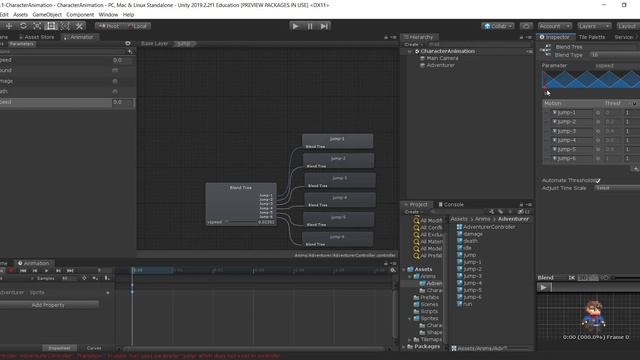Toggle the damage trigger parameter
640x360 pixels.
point(115,81)
